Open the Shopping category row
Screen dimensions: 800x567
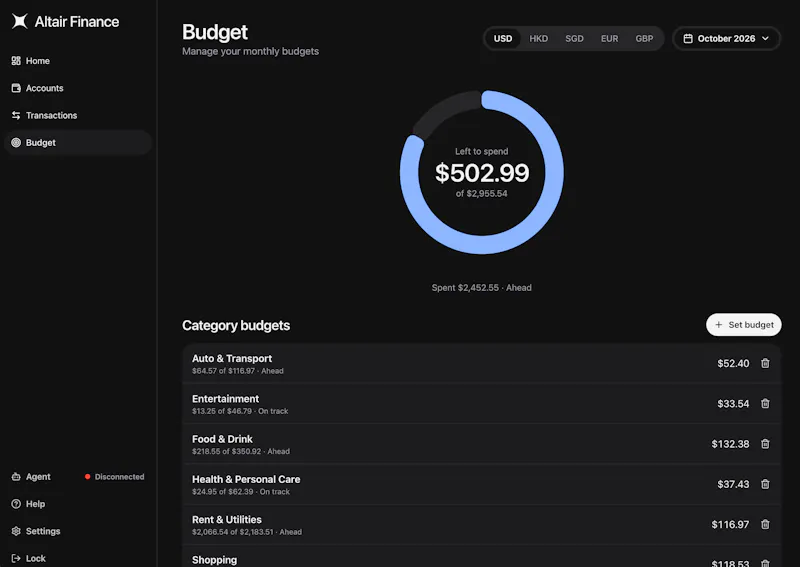coord(482,556)
